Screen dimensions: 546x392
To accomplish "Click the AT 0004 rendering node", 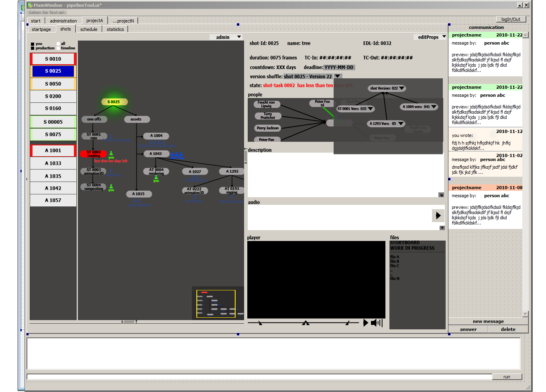I will (x=156, y=171).
